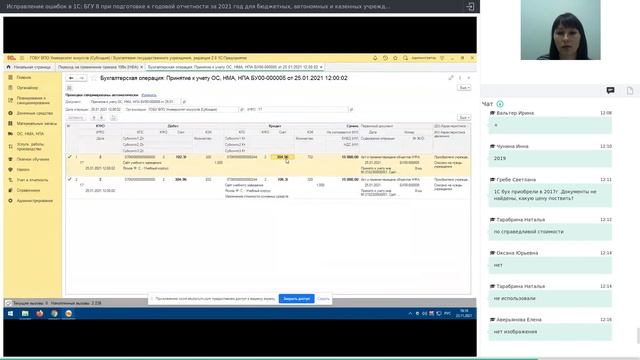Click Аверьянова Елена message 'нет изображения'

(x=550, y=332)
